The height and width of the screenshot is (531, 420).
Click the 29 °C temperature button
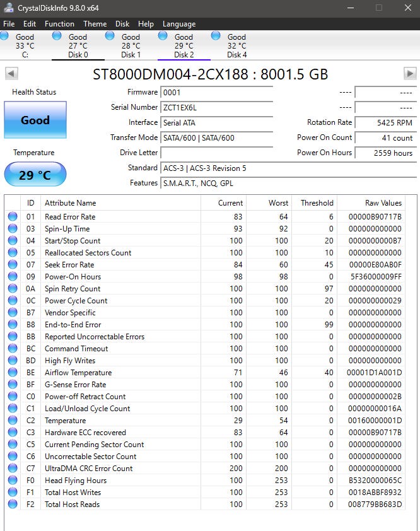(x=35, y=175)
